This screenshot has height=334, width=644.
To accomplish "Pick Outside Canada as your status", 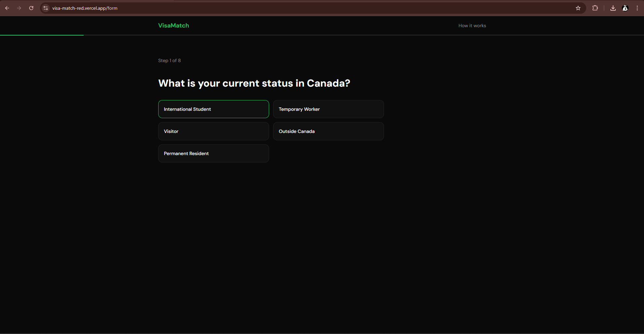I will [x=328, y=131].
